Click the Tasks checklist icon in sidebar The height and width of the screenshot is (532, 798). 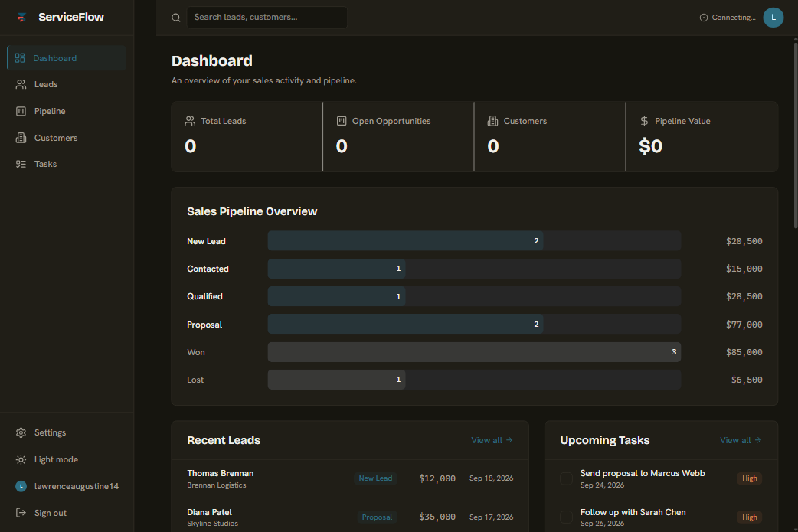(x=21, y=164)
